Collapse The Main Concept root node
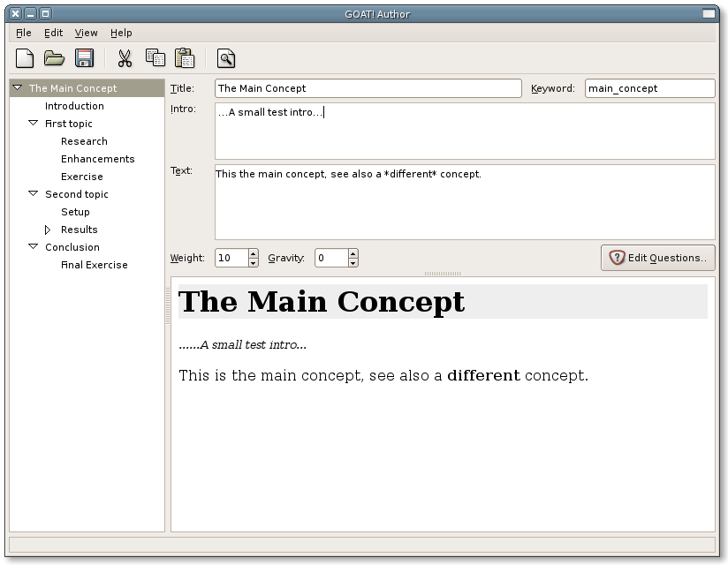The height and width of the screenshot is (565, 728). tap(18, 88)
